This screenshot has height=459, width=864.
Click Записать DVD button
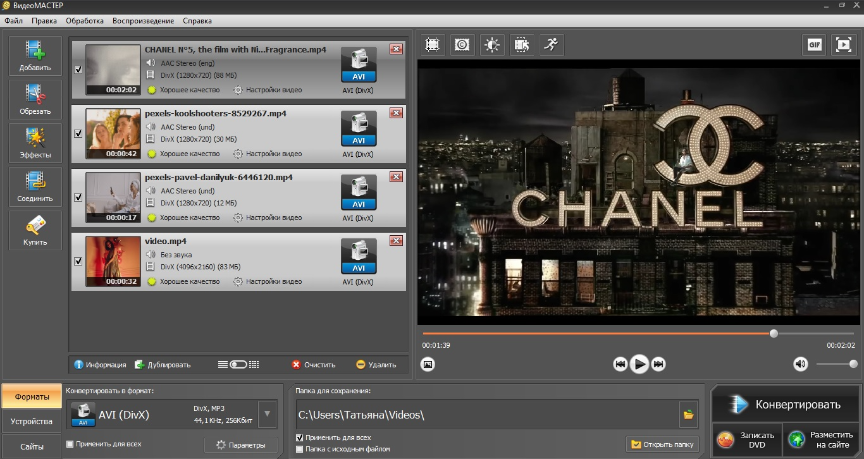pyautogui.click(x=747, y=440)
